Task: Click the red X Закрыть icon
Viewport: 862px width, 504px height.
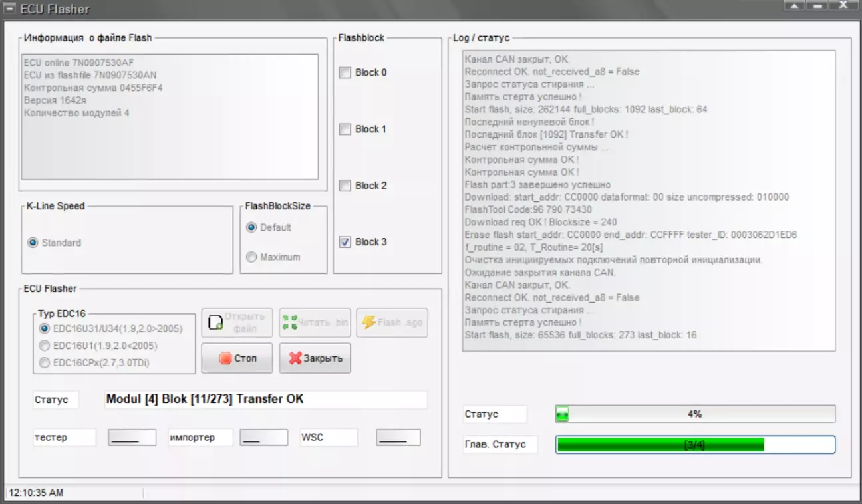Action: [295, 358]
